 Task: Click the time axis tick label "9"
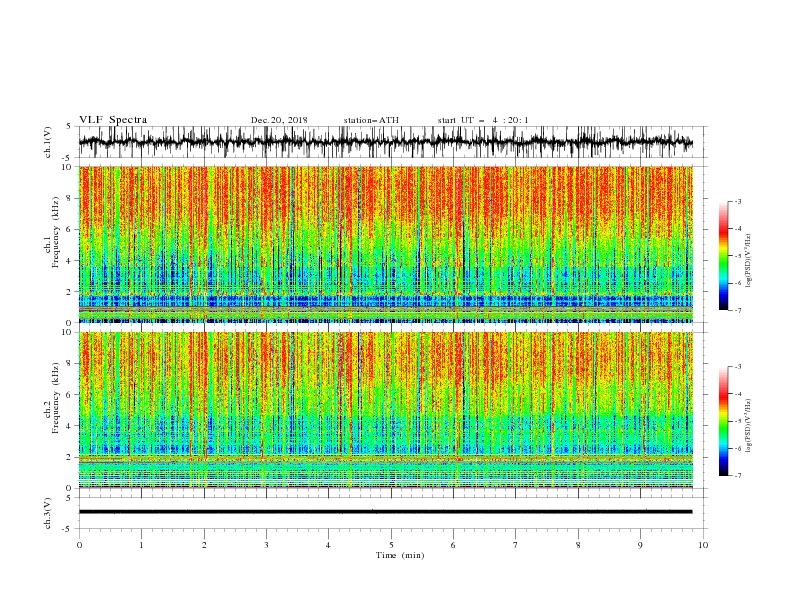click(x=640, y=545)
